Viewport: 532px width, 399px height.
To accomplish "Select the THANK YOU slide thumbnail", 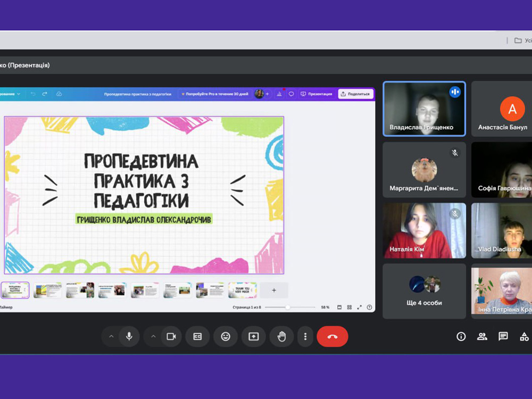I will point(242,290).
